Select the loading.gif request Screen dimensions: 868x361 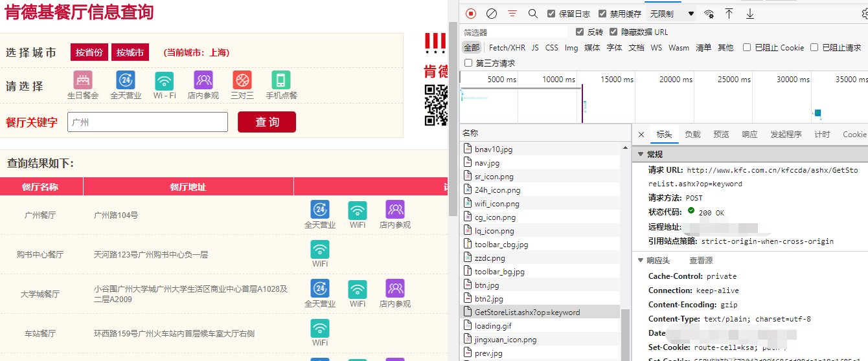[540, 326]
